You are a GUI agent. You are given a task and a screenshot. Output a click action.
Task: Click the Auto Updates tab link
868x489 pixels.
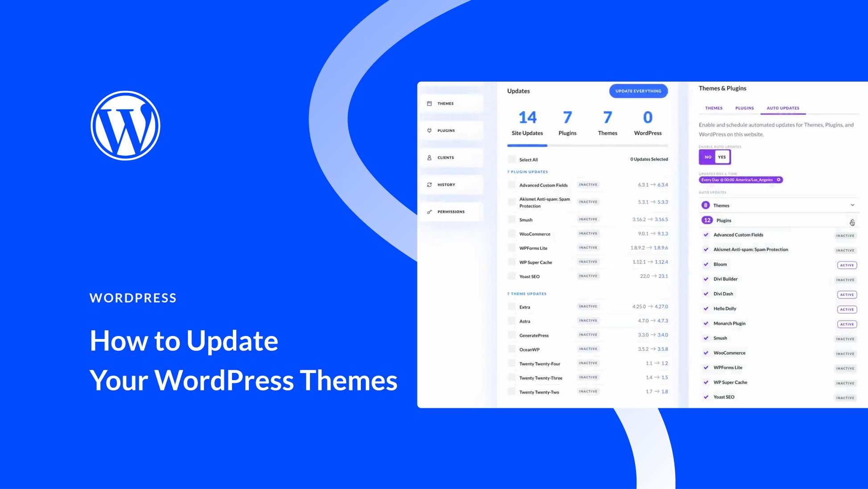pos(782,108)
